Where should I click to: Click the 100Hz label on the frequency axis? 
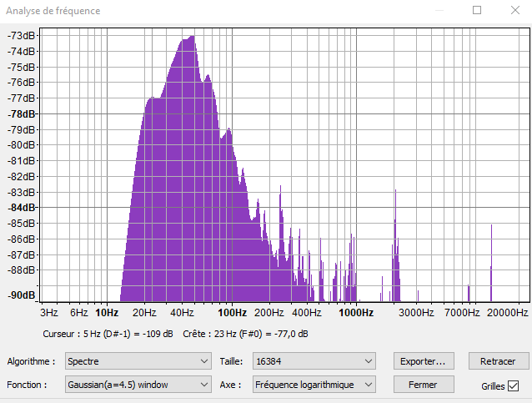pyautogui.click(x=232, y=313)
